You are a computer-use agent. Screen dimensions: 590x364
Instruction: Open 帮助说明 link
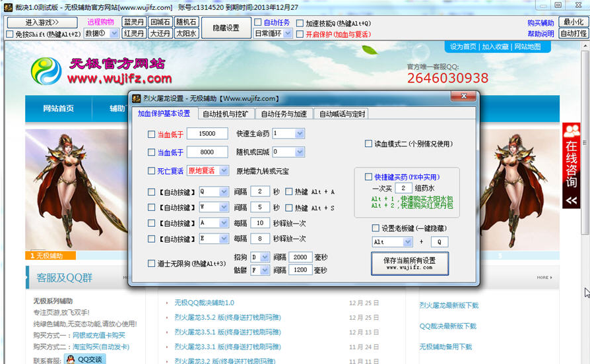pyautogui.click(x=541, y=34)
